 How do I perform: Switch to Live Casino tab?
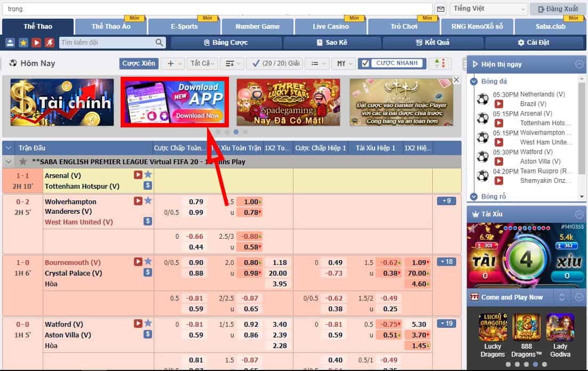[x=330, y=27]
